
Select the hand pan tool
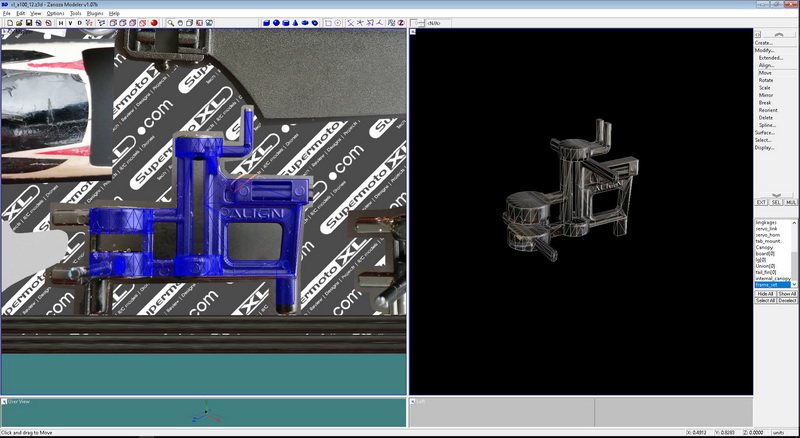[x=180, y=23]
